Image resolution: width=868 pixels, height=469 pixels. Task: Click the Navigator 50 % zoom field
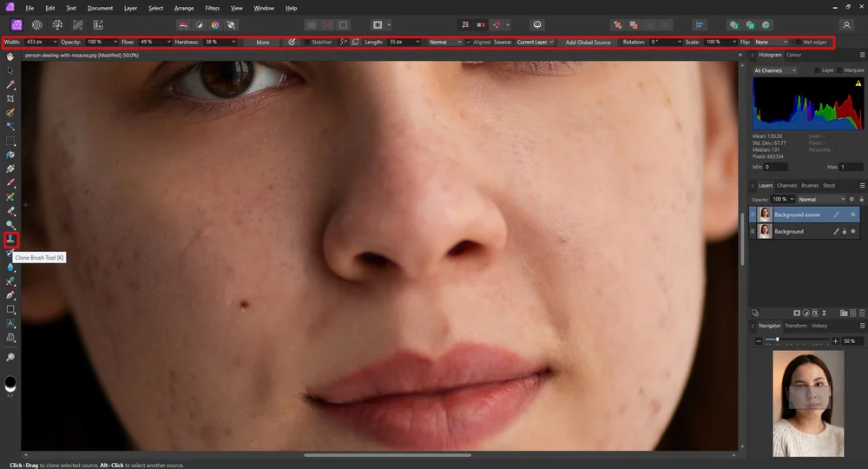pos(852,341)
